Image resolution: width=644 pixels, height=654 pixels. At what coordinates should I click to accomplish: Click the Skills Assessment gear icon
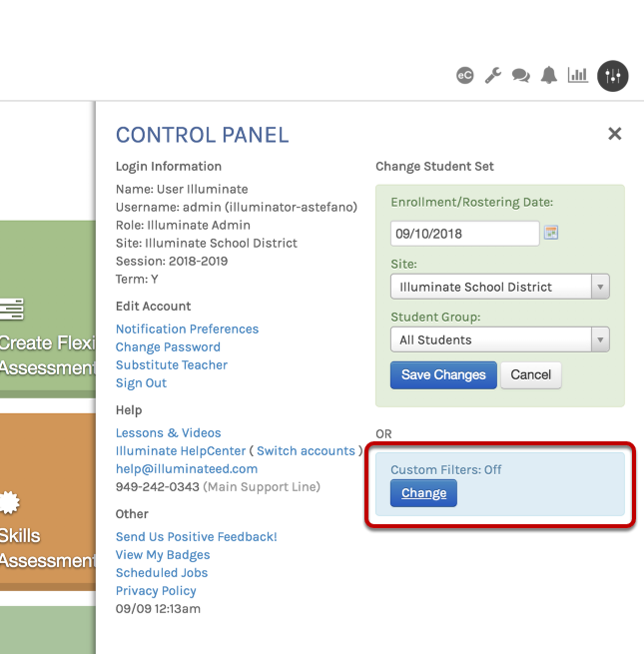(9, 502)
